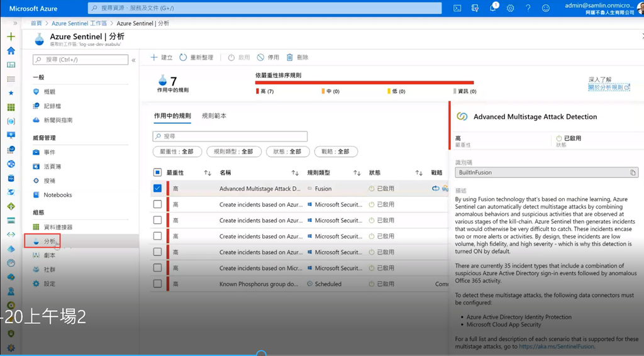The height and width of the screenshot is (356, 644).
Task: Open 嚴重性 severity filter dropdown
Action: [177, 152]
